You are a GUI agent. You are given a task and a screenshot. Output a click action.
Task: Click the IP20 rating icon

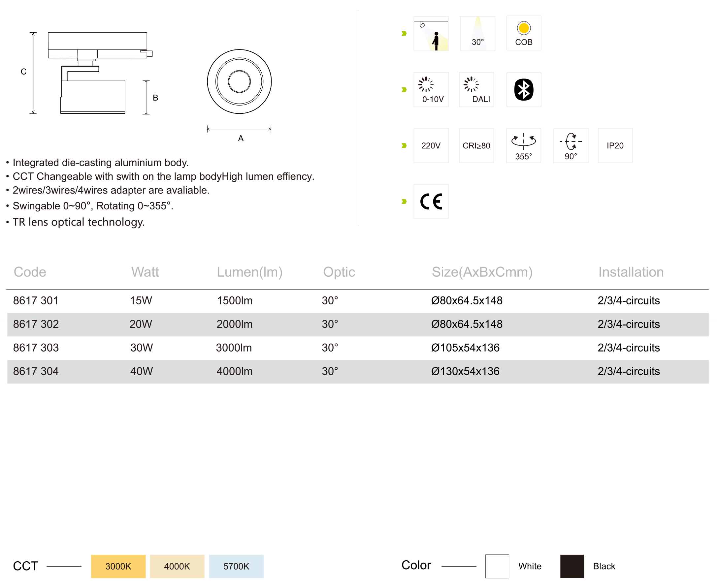(615, 146)
